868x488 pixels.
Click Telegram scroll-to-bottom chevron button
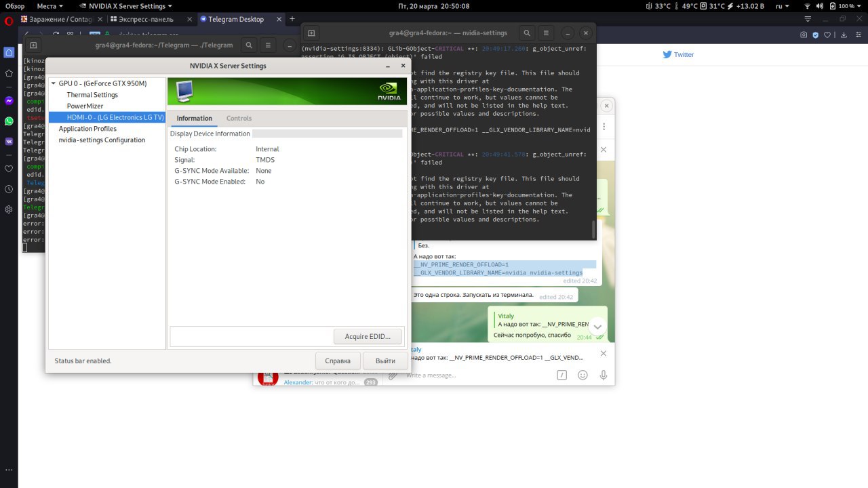(x=597, y=327)
